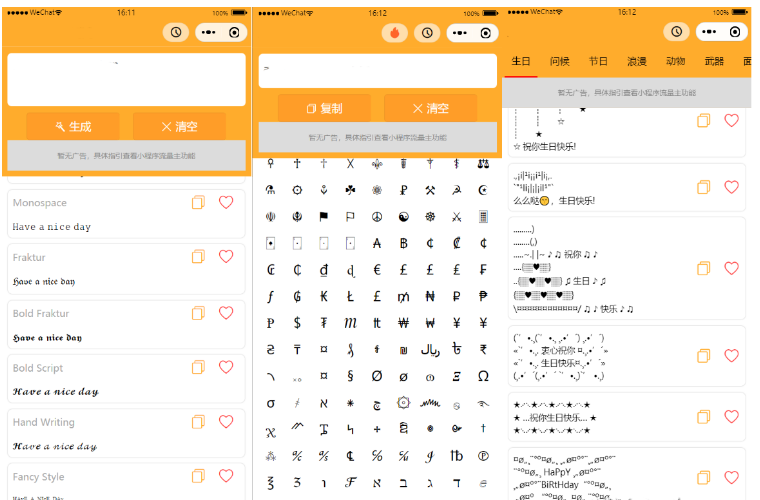
Task: Favorite the Fraktur style with heart
Action: pos(226,257)
